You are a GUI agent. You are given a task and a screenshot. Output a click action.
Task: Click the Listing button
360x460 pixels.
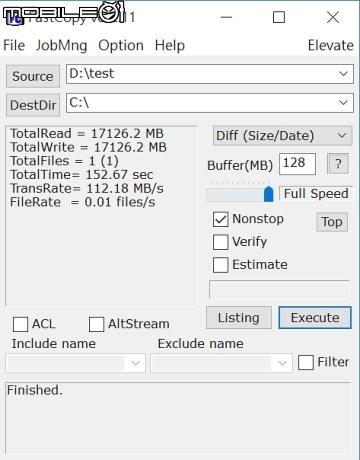(x=239, y=318)
